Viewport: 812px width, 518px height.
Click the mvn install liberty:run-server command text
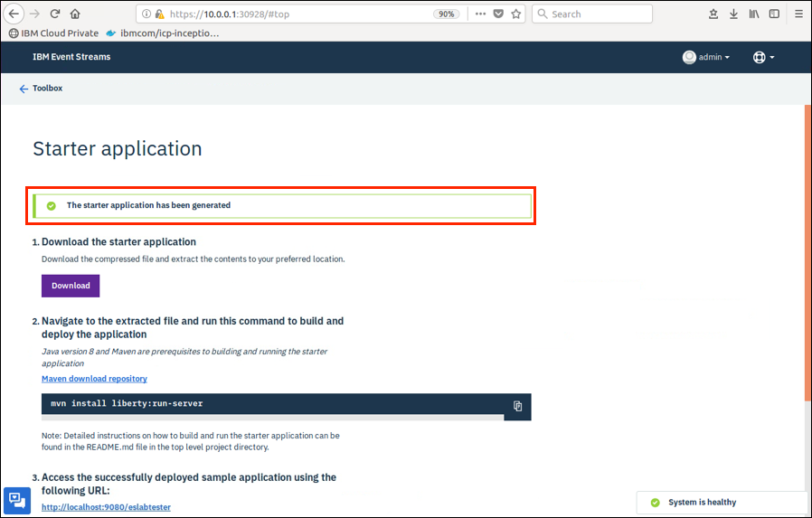click(x=127, y=403)
